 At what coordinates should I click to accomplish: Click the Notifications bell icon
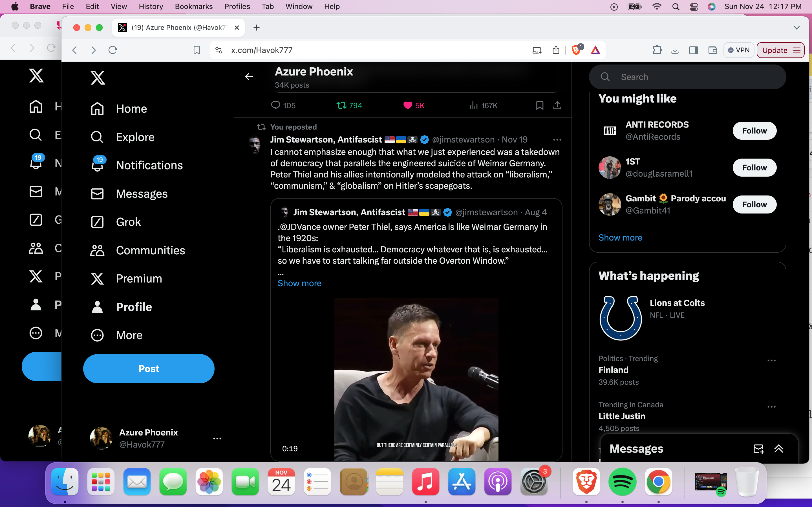pos(97,165)
